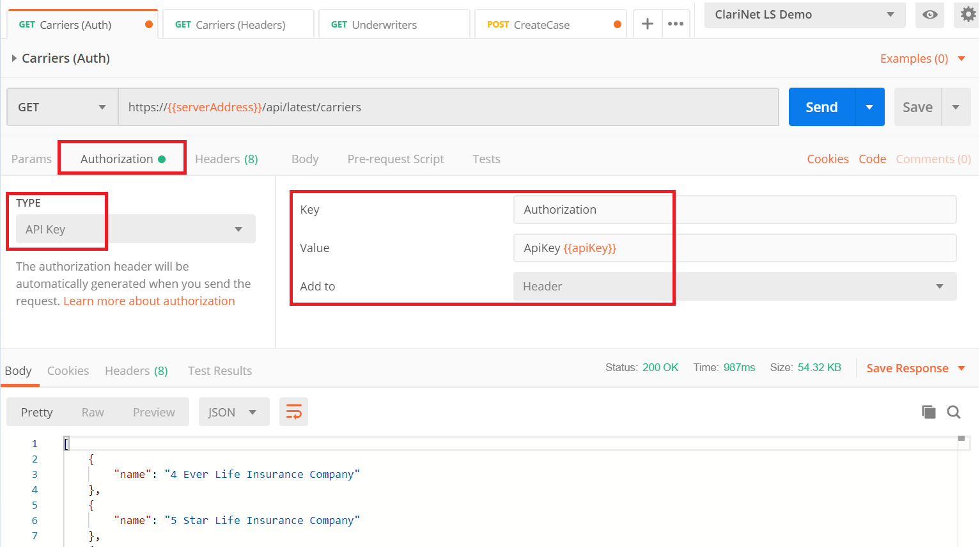This screenshot has width=980, height=547.
Task: Open the tab options ellipsis menu
Action: pyautogui.click(x=676, y=24)
